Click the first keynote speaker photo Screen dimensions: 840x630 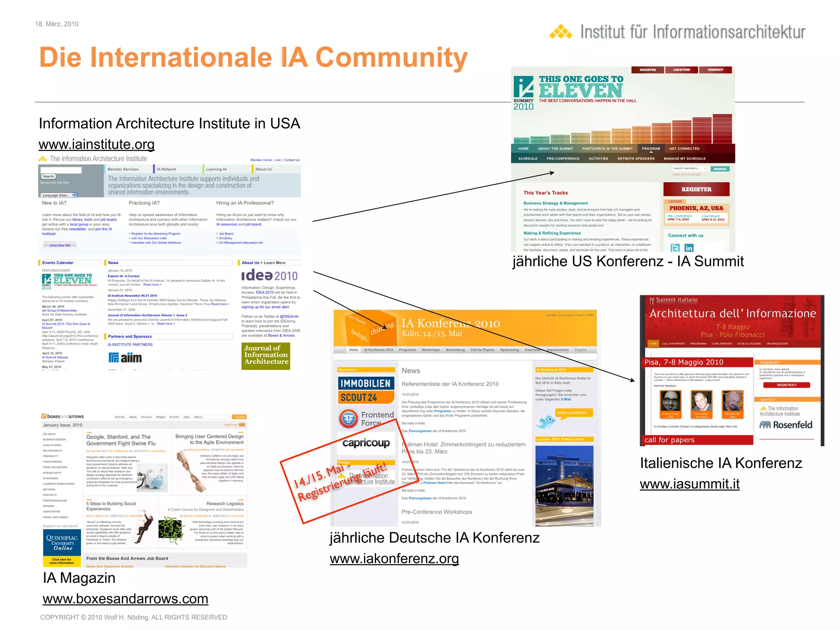pos(670,401)
